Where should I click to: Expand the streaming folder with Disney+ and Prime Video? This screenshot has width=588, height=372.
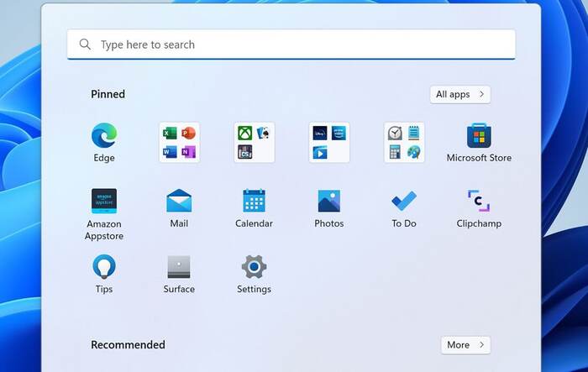pyautogui.click(x=329, y=143)
